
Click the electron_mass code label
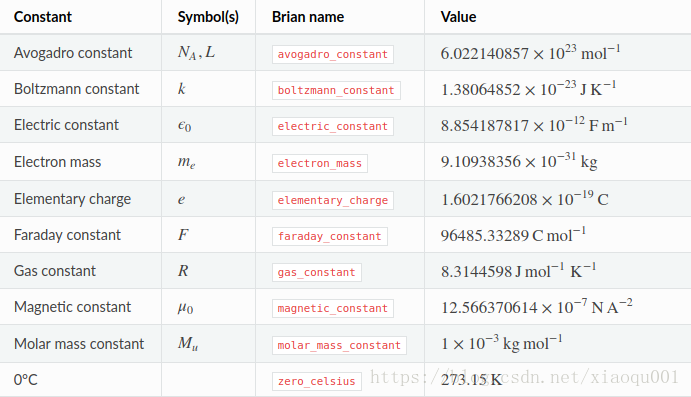[319, 163]
